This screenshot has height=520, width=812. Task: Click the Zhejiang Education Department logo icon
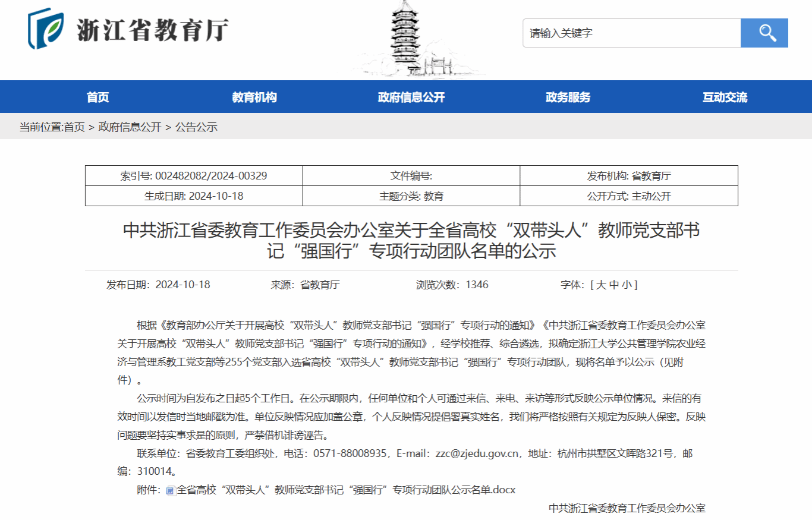click(x=46, y=29)
